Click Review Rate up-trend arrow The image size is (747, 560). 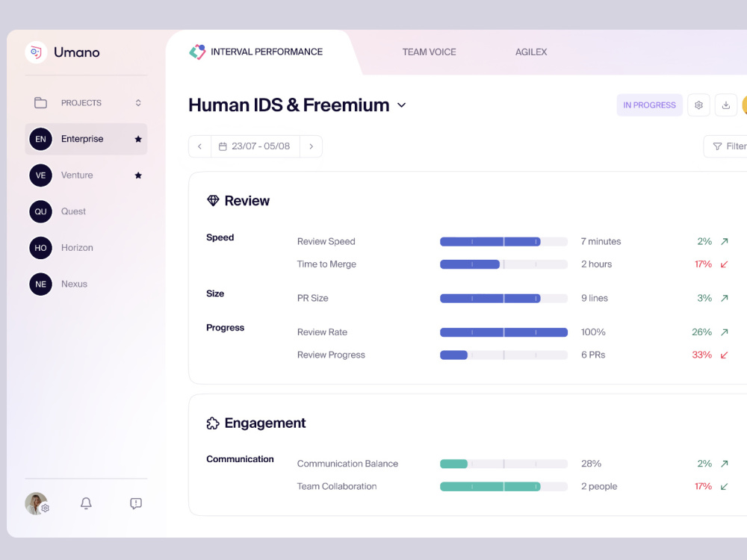[x=724, y=332]
